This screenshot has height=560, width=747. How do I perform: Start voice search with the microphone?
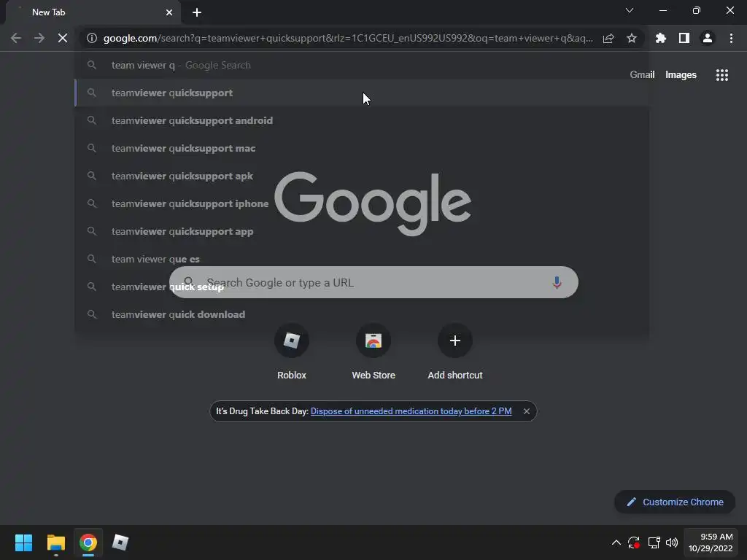pyautogui.click(x=557, y=282)
